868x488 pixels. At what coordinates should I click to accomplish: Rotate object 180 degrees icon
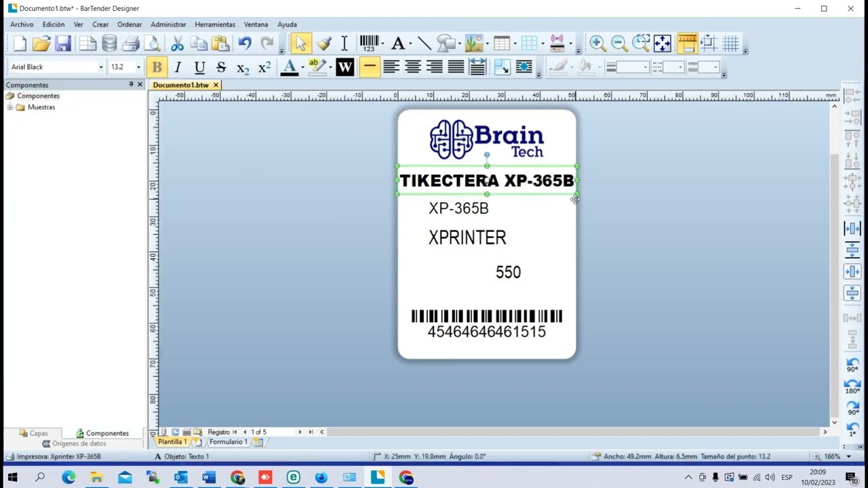(852, 387)
